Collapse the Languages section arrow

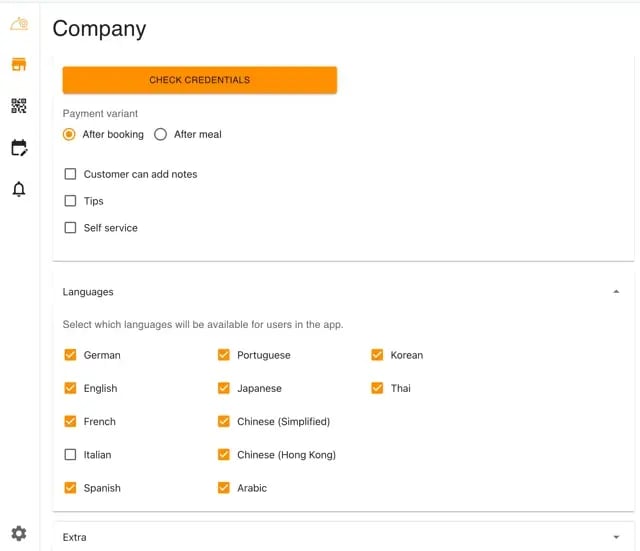(615, 292)
